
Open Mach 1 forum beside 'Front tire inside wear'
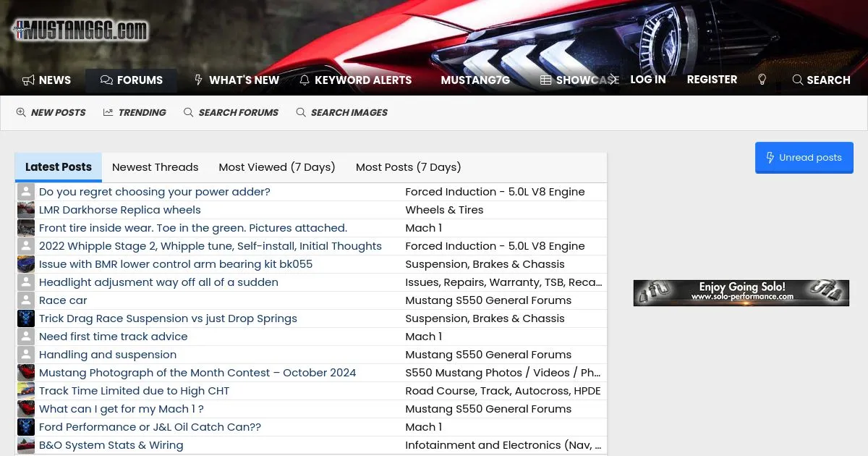tap(423, 228)
